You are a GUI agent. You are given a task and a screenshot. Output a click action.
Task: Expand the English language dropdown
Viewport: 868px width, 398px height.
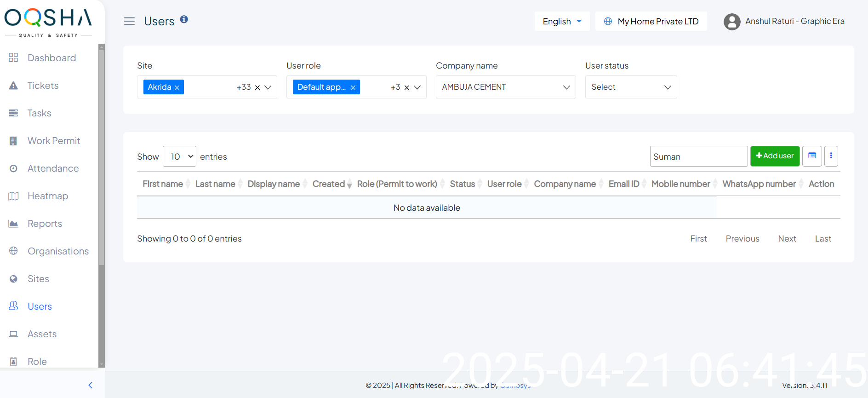[562, 22]
